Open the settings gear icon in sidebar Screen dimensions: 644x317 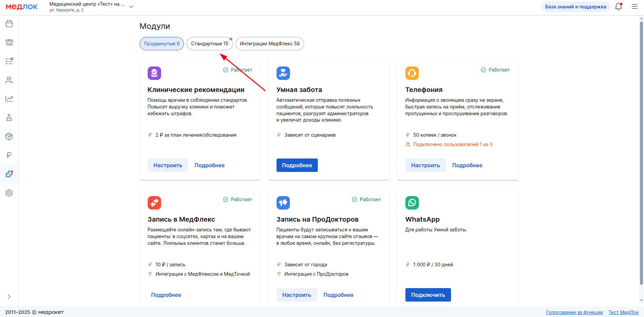point(9,193)
